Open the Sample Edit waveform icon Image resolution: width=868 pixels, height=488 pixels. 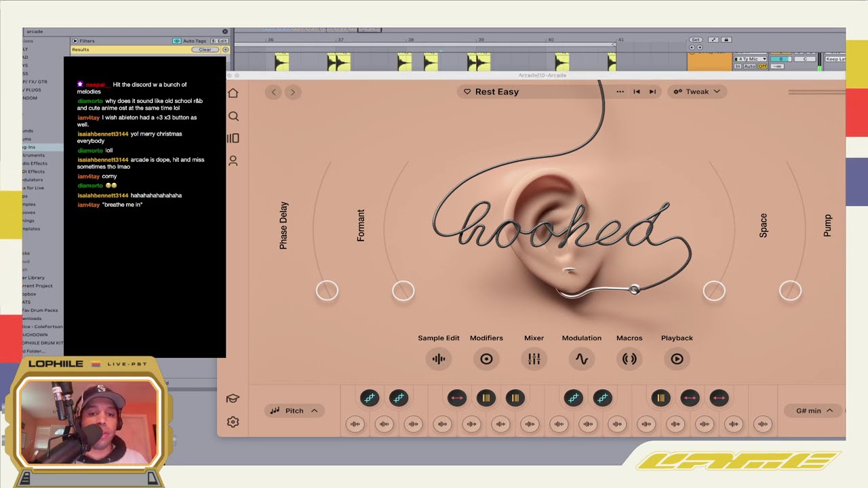pyautogui.click(x=439, y=359)
